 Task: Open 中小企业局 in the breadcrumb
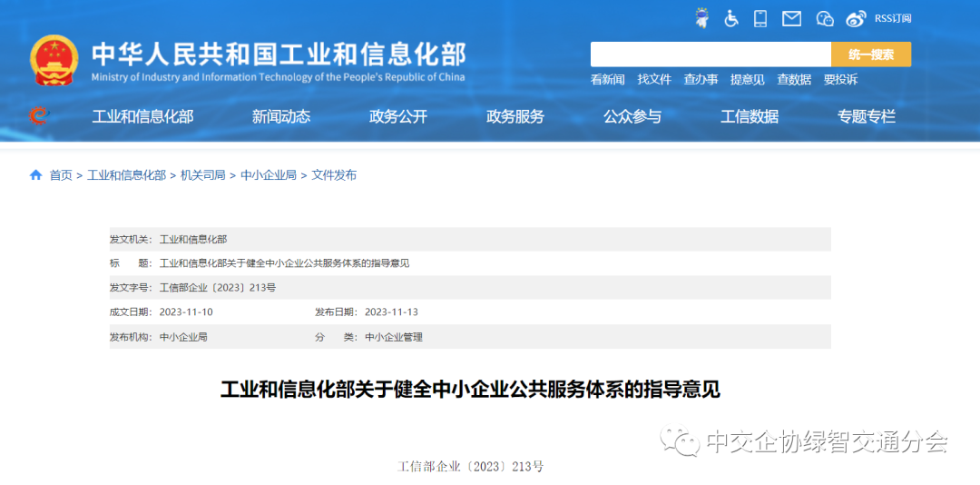(x=269, y=175)
